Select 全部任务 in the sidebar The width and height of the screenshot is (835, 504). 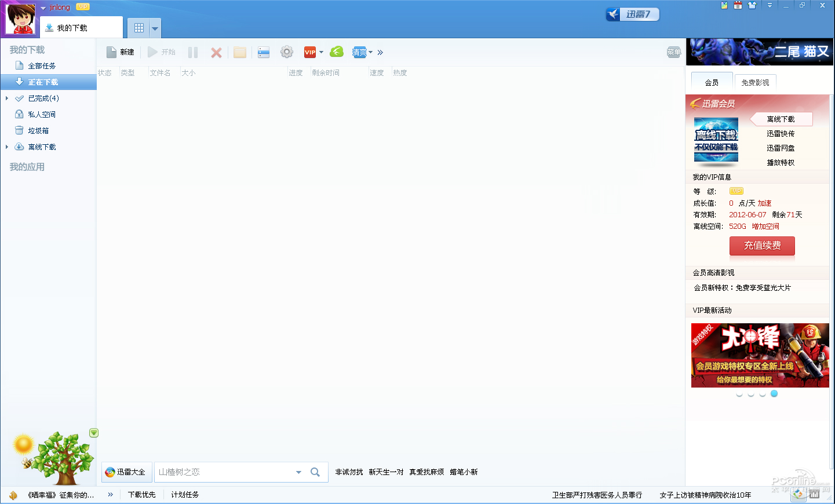(42, 66)
